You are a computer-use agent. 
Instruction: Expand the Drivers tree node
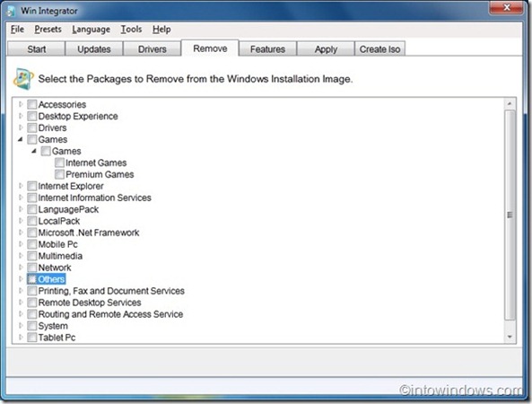click(x=21, y=127)
